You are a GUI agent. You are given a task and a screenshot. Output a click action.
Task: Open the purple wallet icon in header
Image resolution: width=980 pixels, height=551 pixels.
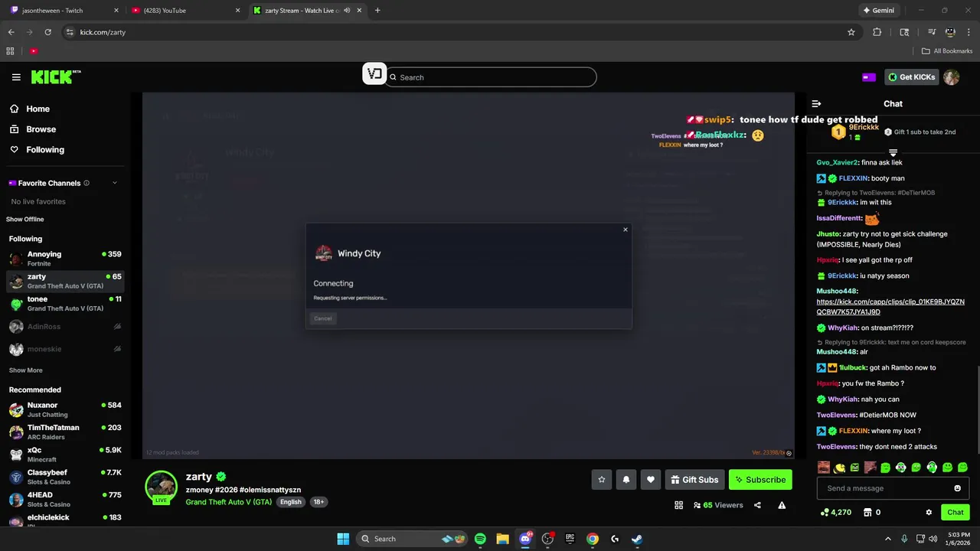click(868, 77)
